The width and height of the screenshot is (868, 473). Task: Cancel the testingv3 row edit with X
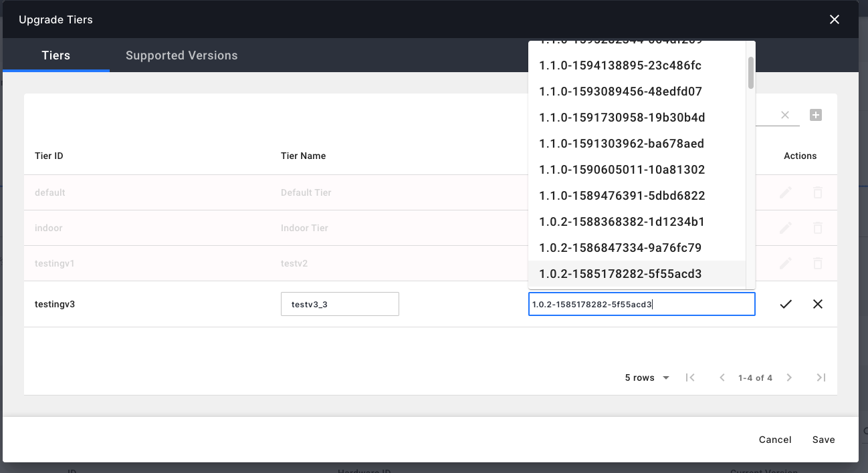click(817, 304)
